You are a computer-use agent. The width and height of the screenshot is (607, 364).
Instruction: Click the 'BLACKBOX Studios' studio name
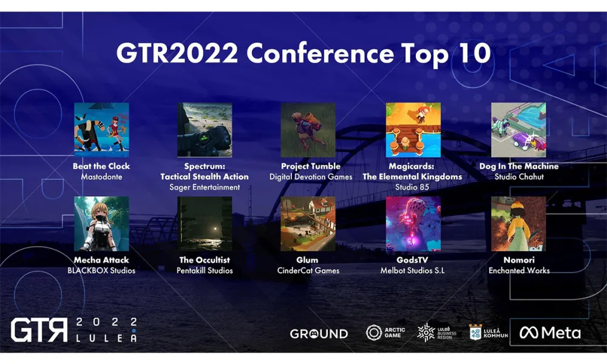pyautogui.click(x=101, y=271)
